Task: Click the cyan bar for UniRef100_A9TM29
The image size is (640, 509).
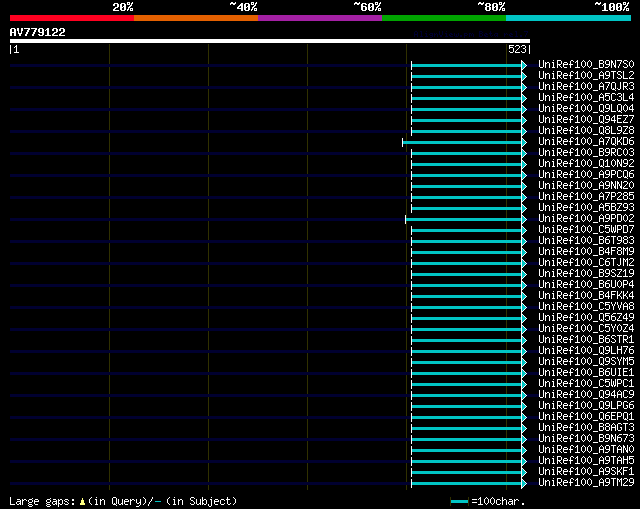Action: (x=469, y=484)
